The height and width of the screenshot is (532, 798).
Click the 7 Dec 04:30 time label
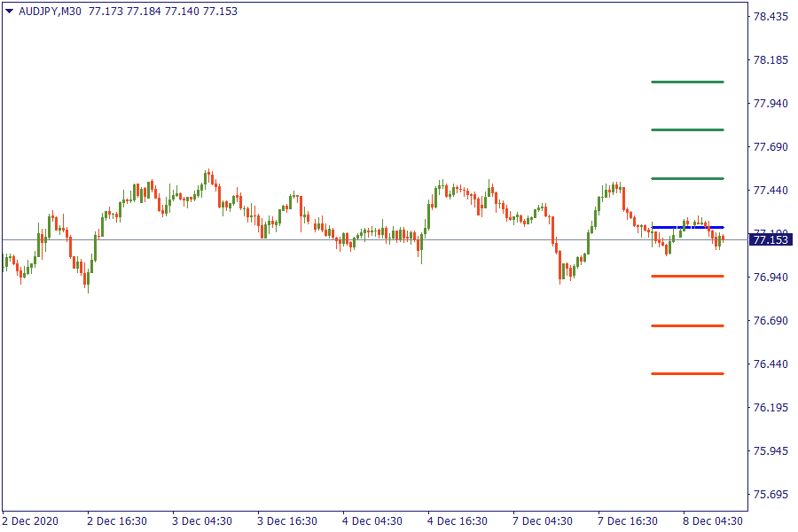coord(543,521)
